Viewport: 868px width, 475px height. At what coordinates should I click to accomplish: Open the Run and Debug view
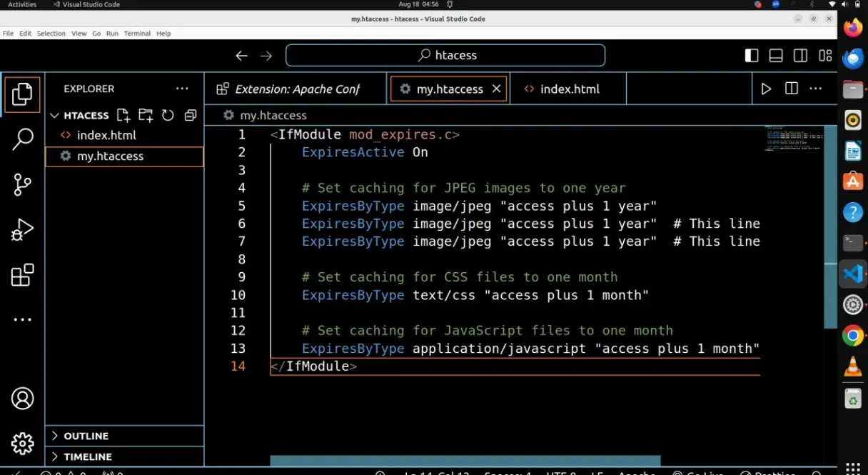(x=22, y=230)
